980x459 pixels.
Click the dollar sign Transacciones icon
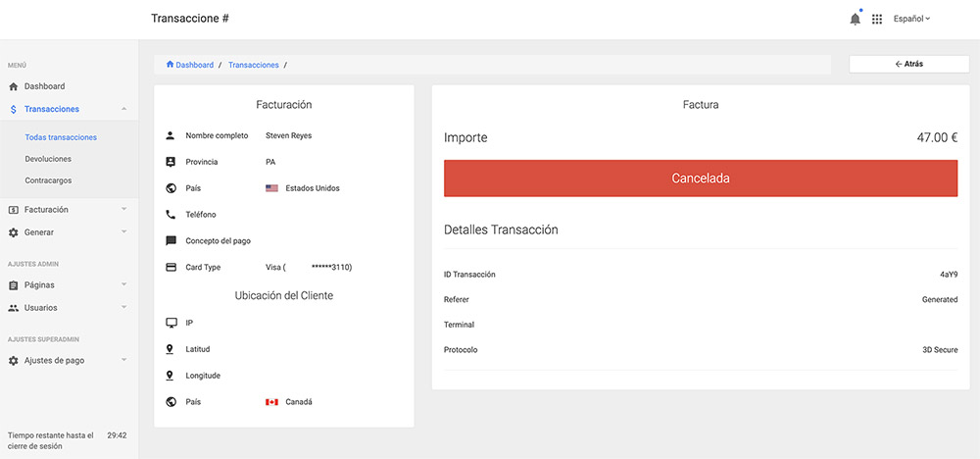click(x=13, y=110)
